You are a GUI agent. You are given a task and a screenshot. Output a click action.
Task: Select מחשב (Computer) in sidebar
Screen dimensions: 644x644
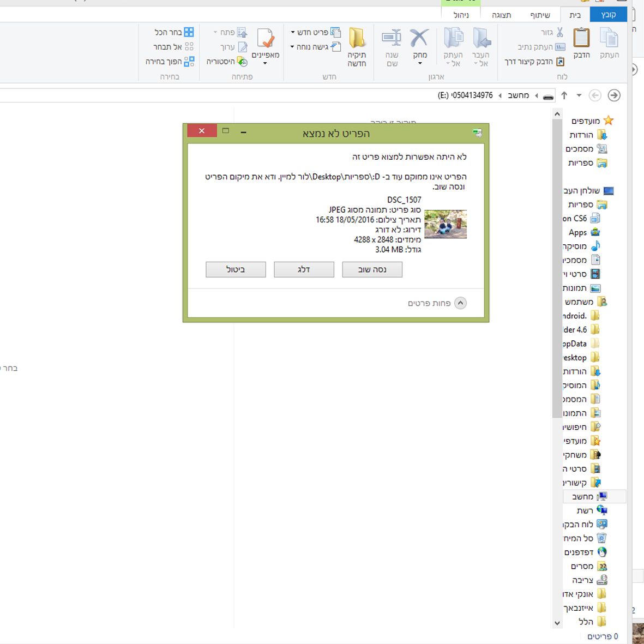point(594,497)
